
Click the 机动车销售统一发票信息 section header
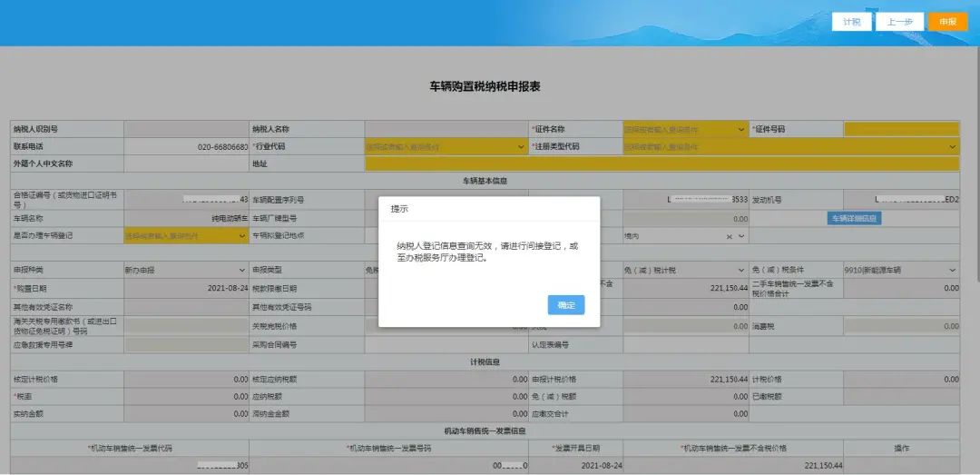485,431
